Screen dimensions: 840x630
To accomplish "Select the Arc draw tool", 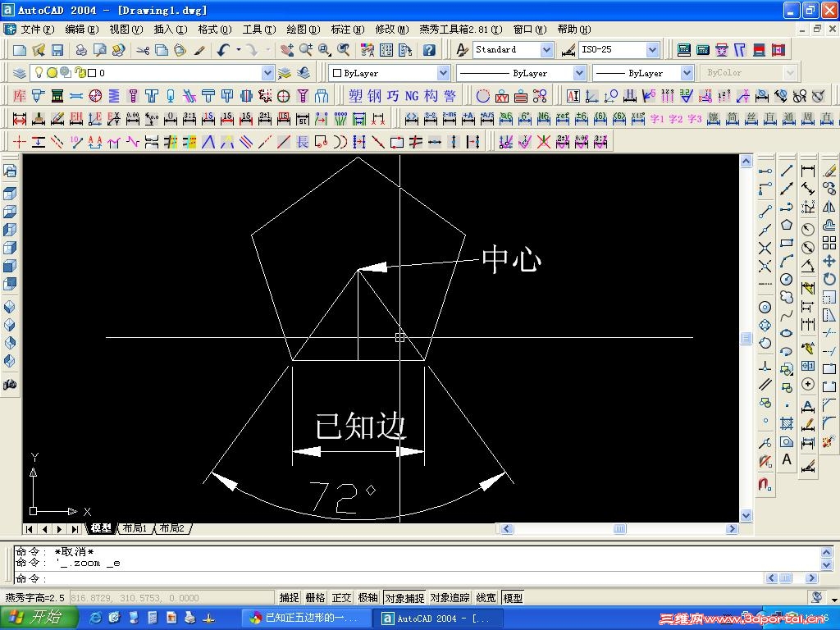I will (x=787, y=261).
